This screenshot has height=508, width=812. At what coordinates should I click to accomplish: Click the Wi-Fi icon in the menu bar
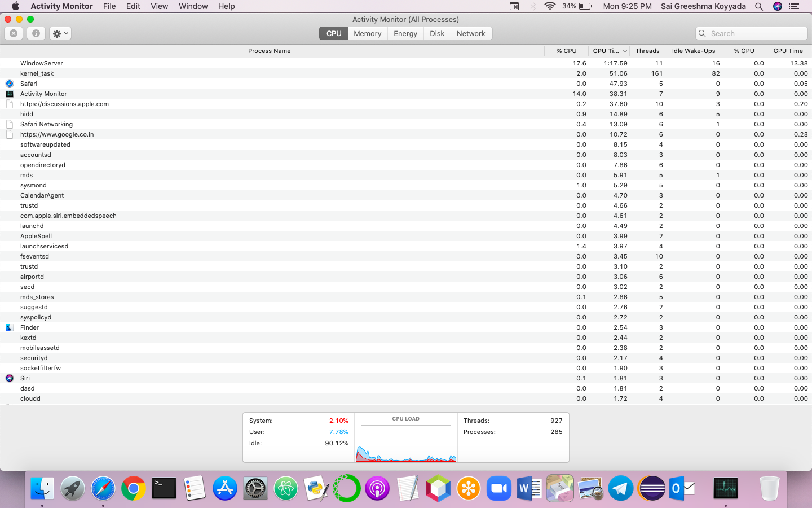[x=549, y=6]
